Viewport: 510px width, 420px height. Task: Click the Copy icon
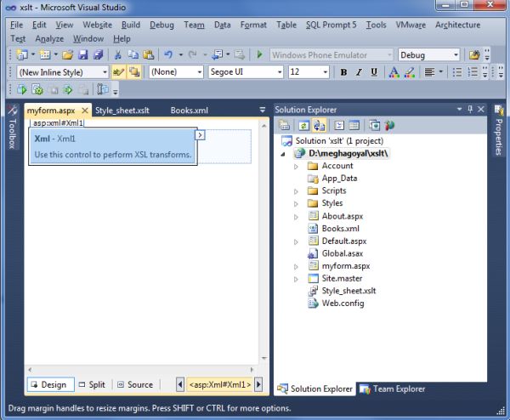pyautogui.click(x=133, y=54)
